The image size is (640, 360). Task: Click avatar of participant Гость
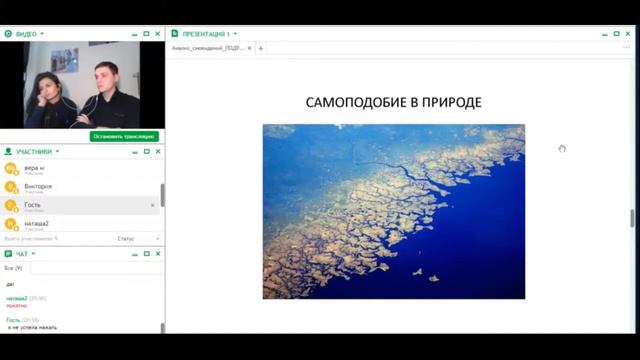[x=11, y=205]
